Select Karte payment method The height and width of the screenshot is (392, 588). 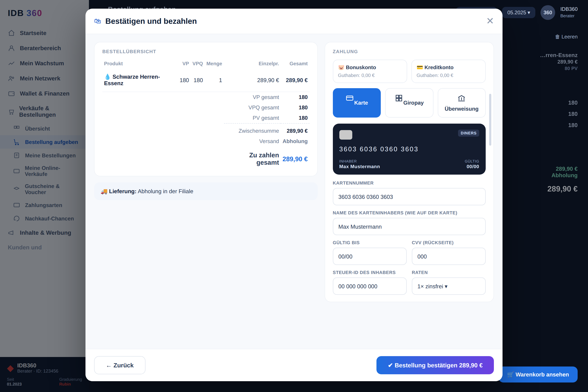[x=357, y=103]
